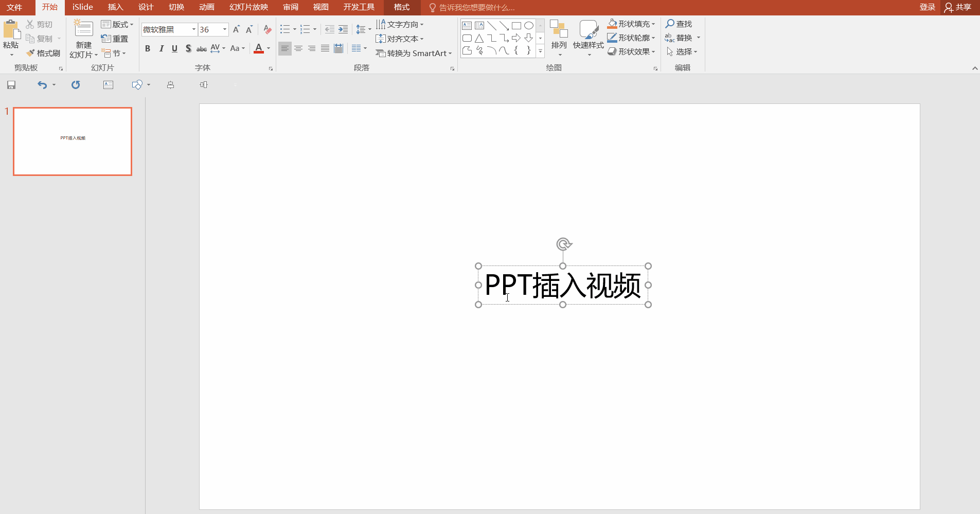This screenshot has width=980, height=514.
Task: Open the font color picker
Action: tap(266, 48)
